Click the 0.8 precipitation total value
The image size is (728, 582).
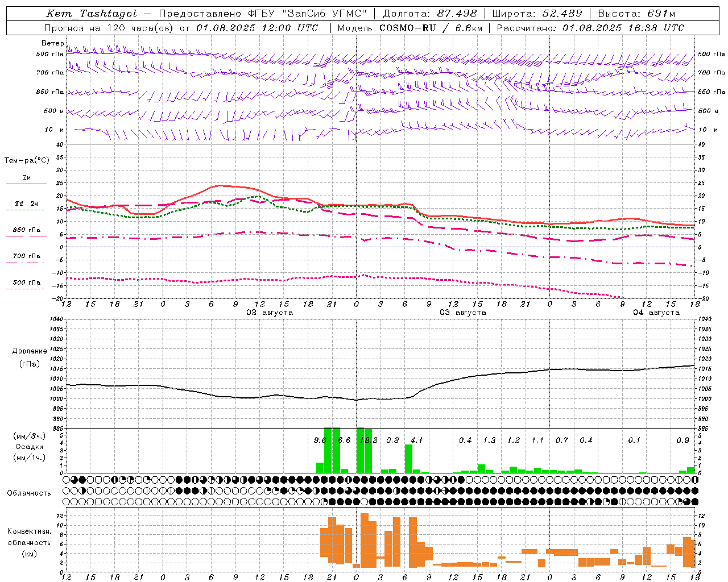[x=392, y=440]
